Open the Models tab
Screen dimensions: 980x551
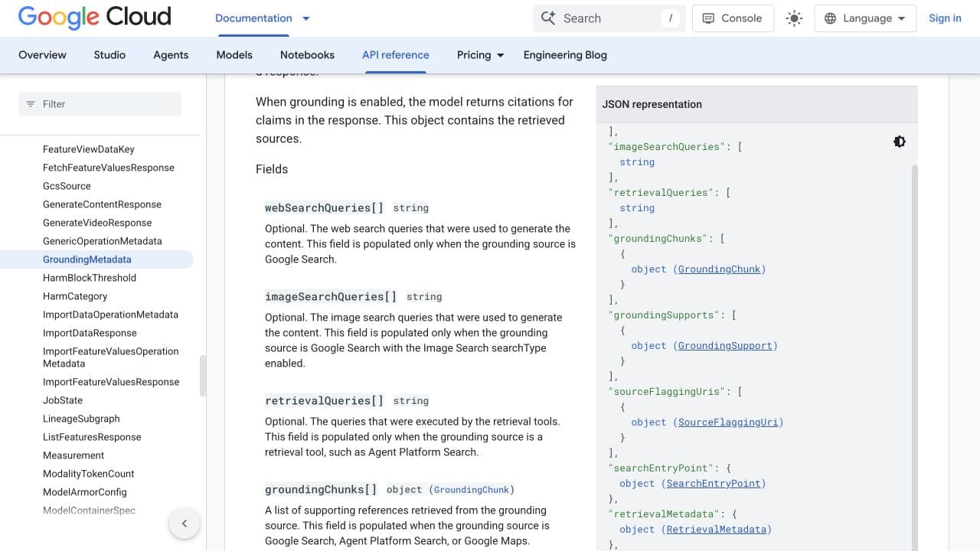click(x=234, y=55)
